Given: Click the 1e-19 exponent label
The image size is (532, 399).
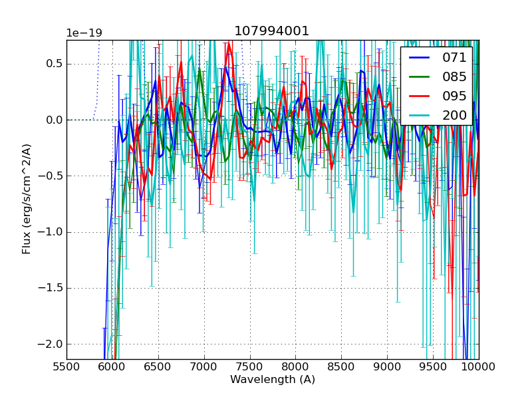Looking at the screenshot, I should coord(84,33).
